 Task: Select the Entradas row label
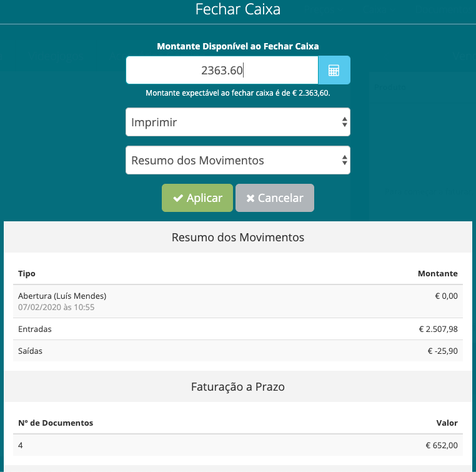click(x=35, y=329)
